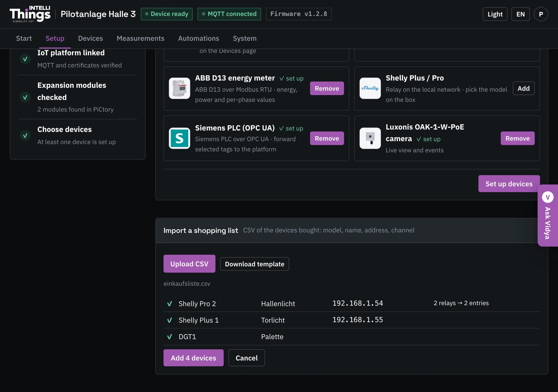Remove the ABB D13 energy meter
The image size is (558, 392).
coord(327,88)
